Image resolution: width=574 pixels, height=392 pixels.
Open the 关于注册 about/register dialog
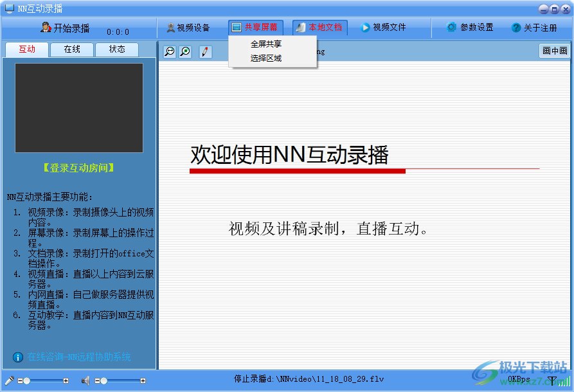pos(534,28)
